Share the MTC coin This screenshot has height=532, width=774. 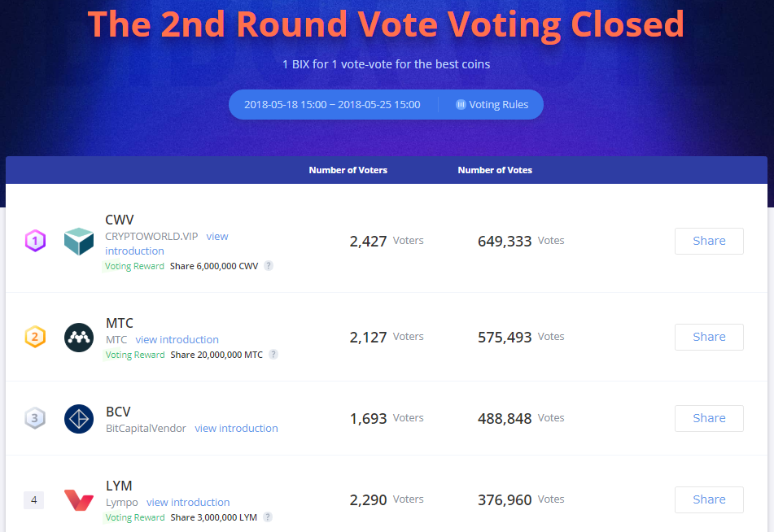click(x=709, y=337)
